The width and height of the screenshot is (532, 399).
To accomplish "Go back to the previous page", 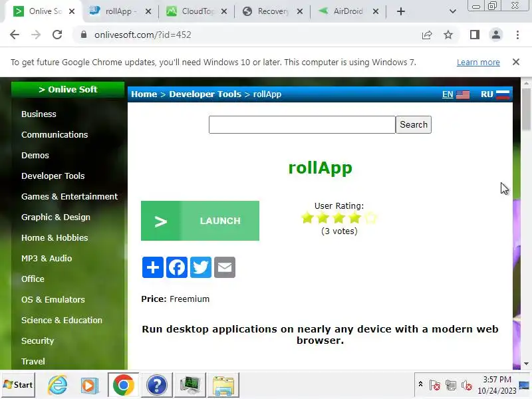I will pos(15,35).
